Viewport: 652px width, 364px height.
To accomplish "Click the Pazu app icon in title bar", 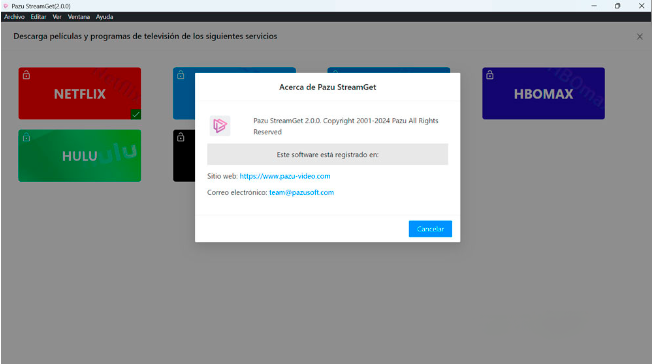I will pyautogui.click(x=6, y=6).
